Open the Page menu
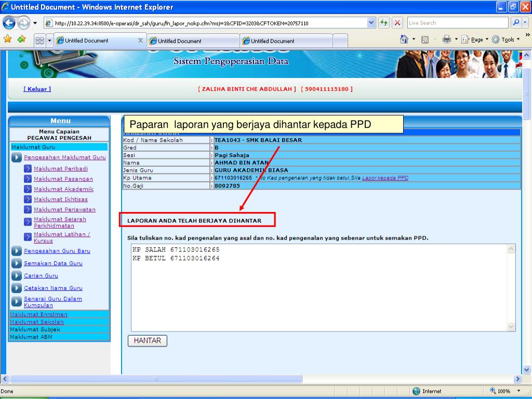Viewport: 532px width, 399px height. click(475, 39)
